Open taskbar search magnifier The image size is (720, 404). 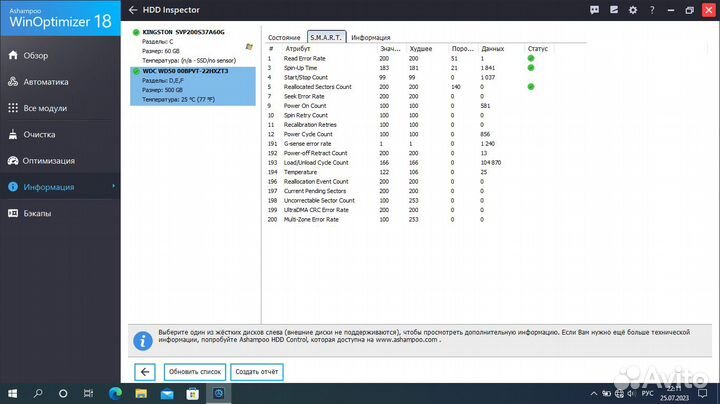(38, 393)
